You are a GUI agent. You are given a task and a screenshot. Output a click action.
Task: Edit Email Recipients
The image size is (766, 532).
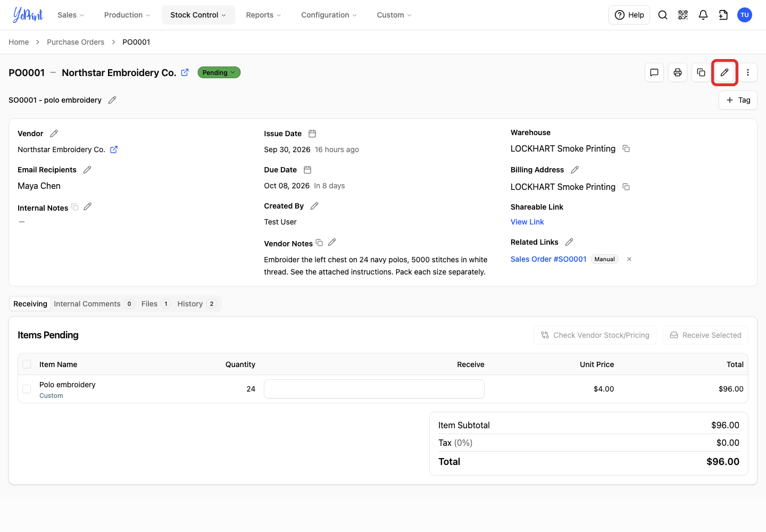tap(87, 170)
